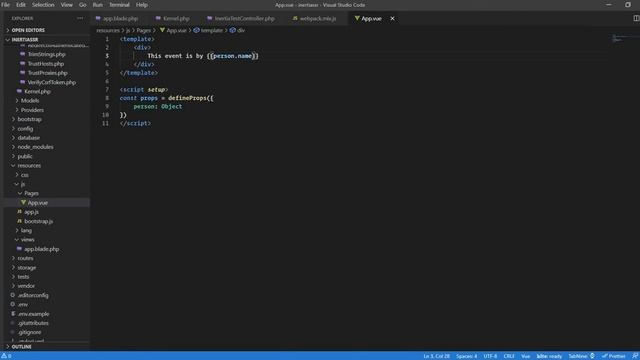Viewport: 640px width, 360px height.
Task: Select the Vue language mode
Action: point(526,356)
